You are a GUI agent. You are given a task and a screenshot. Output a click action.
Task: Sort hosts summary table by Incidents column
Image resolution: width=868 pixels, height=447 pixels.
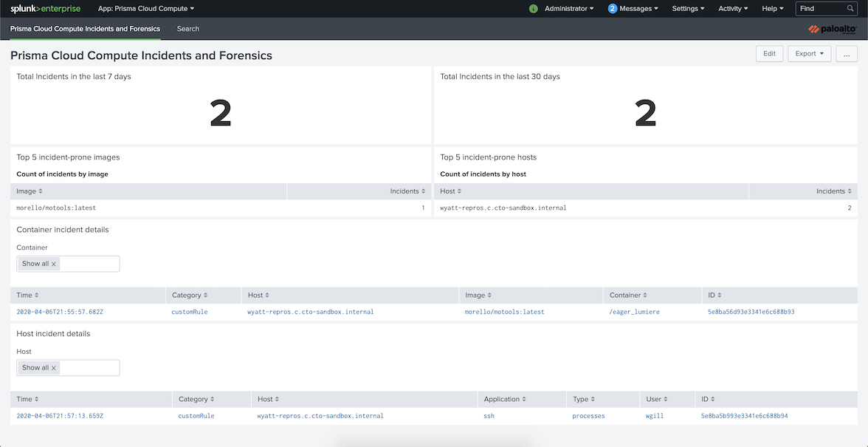pos(834,191)
